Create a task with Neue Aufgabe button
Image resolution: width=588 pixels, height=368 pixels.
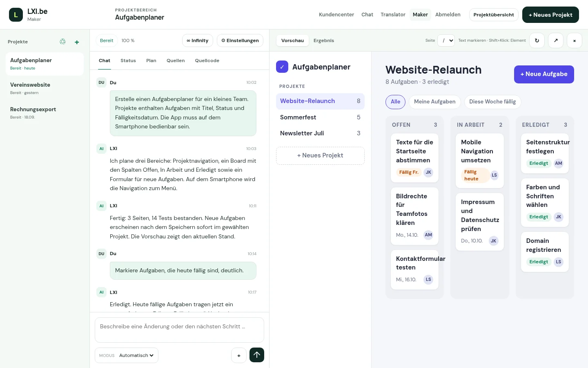coord(544,74)
